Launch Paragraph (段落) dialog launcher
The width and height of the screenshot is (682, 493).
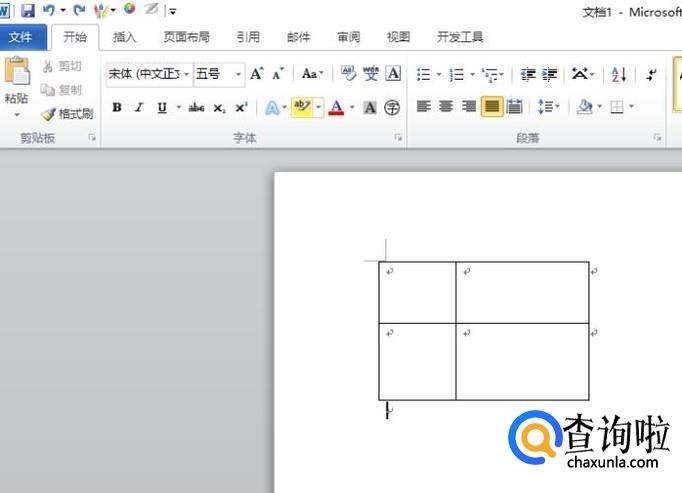tap(657, 138)
